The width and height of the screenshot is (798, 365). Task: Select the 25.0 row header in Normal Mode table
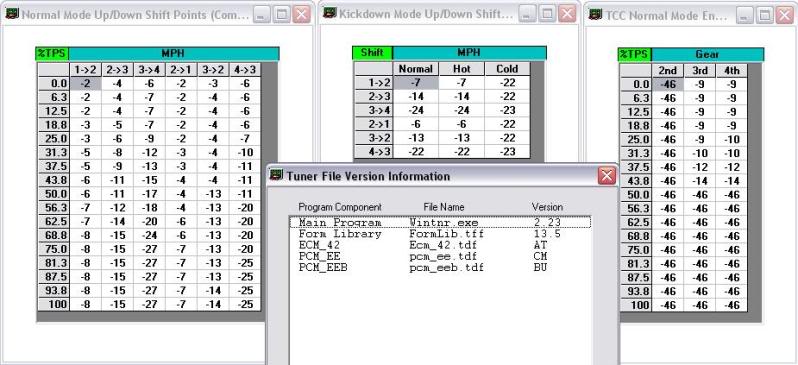tap(53, 138)
